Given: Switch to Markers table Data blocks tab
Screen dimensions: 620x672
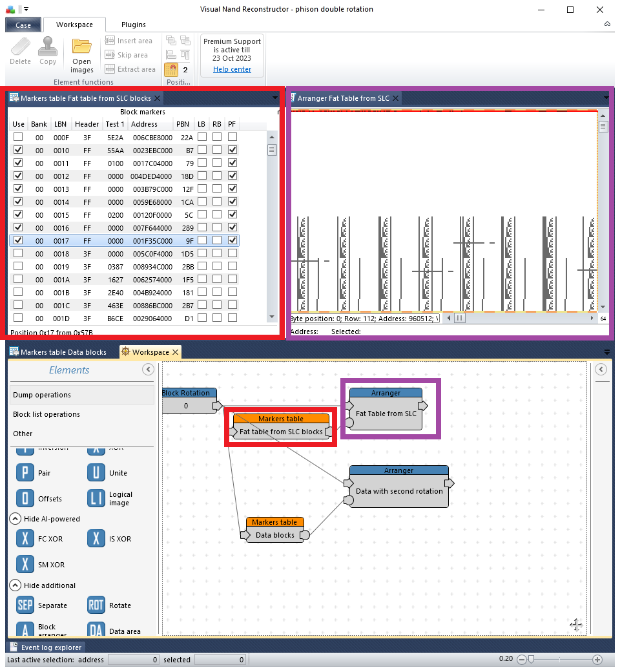Looking at the screenshot, I should pyautogui.click(x=58, y=352).
